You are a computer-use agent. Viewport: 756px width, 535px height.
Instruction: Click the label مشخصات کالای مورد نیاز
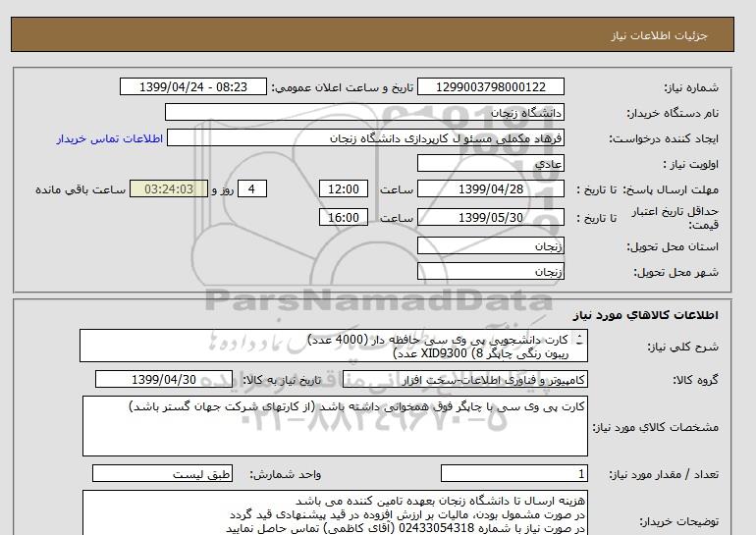click(656, 427)
